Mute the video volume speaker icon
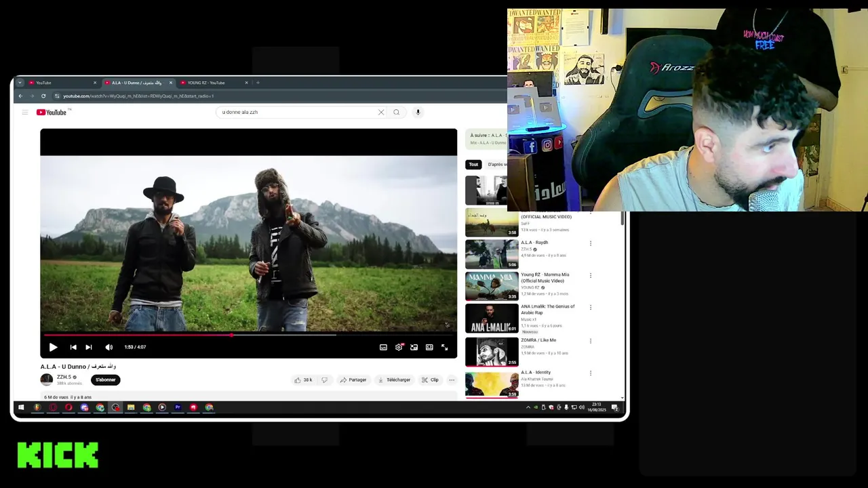 [108, 347]
